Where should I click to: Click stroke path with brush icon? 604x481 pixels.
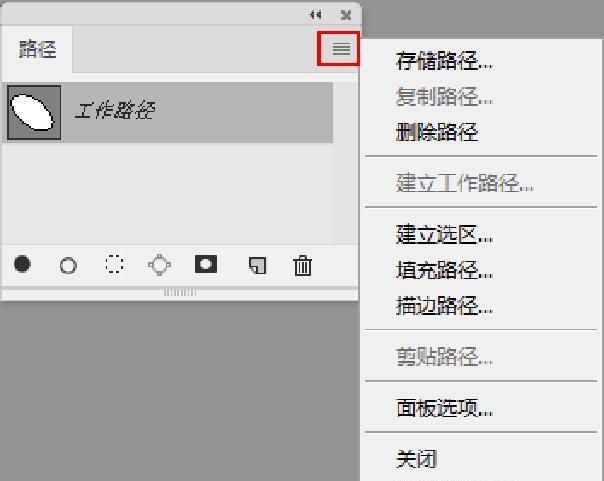[68, 265]
